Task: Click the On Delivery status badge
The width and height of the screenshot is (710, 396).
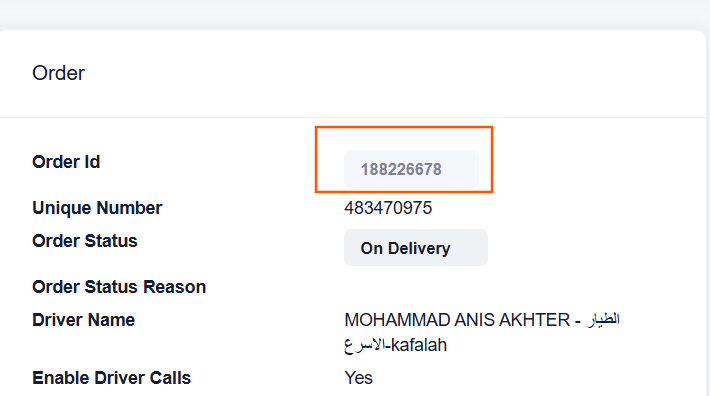Action: (416, 248)
